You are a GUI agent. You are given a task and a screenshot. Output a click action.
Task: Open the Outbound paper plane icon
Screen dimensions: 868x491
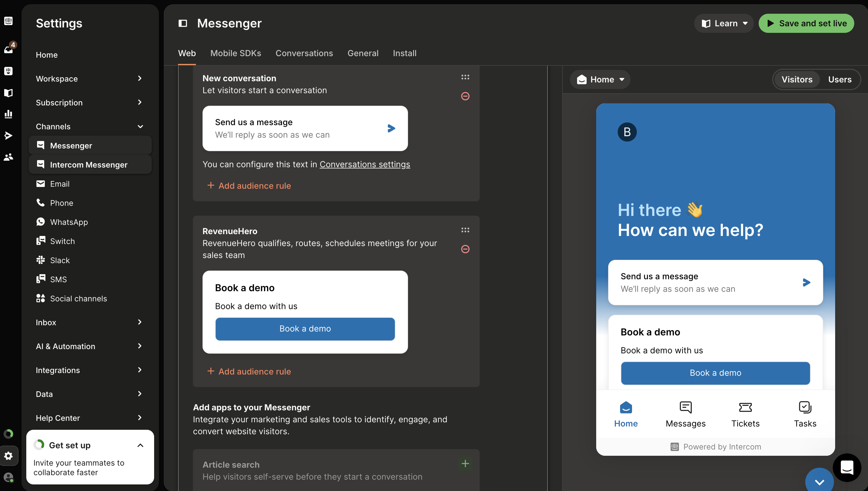(8, 136)
